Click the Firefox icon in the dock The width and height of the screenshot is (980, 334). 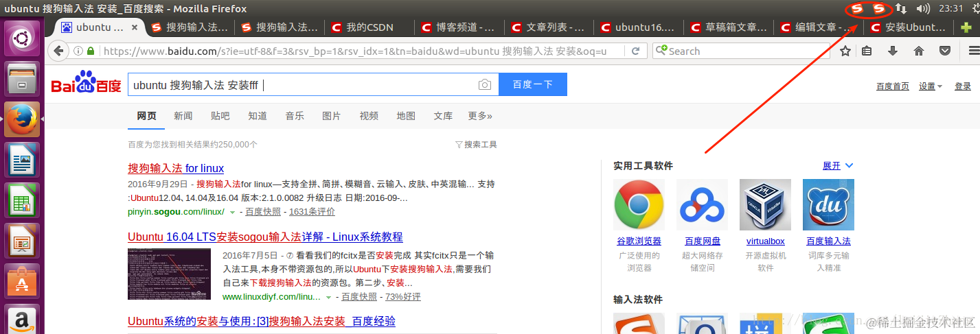pyautogui.click(x=22, y=119)
